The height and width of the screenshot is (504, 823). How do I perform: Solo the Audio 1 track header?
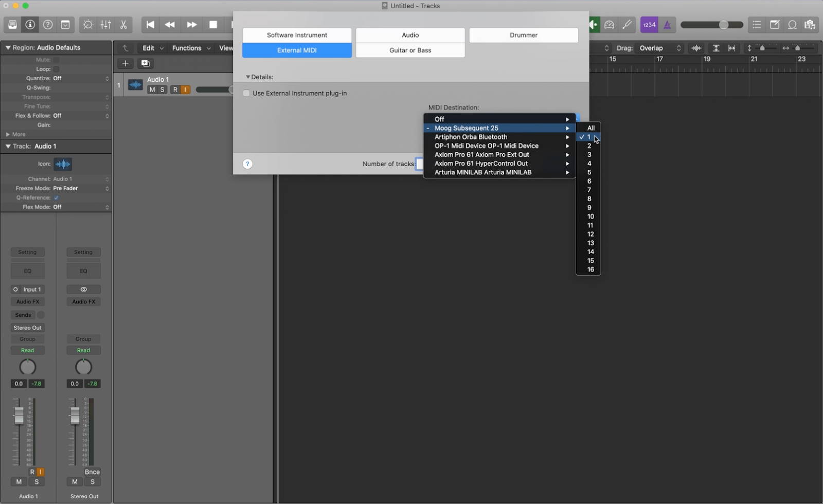(162, 89)
